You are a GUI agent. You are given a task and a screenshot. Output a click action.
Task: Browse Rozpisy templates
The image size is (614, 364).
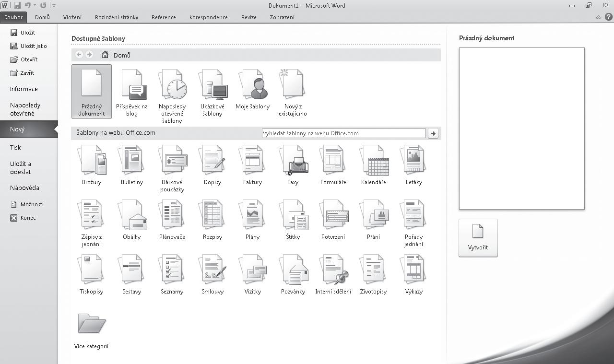tap(213, 220)
